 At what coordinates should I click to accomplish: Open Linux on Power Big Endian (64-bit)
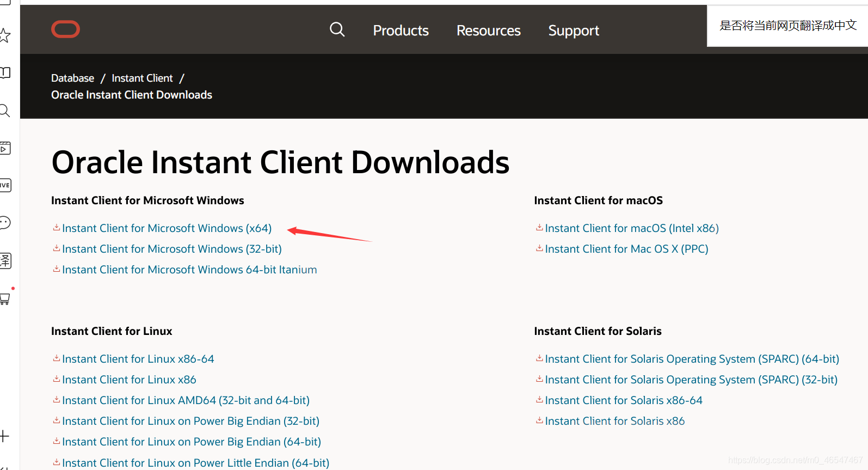(x=192, y=442)
